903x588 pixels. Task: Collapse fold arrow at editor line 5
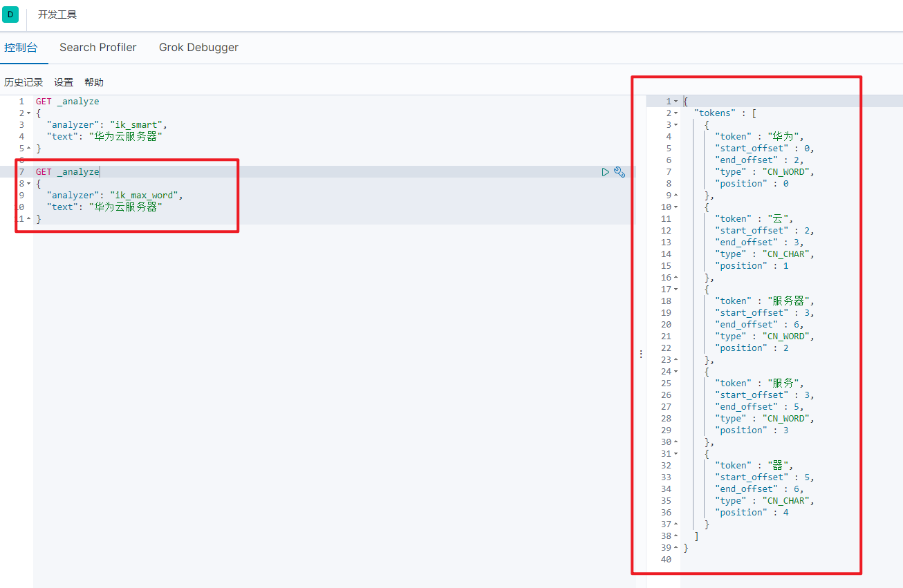(x=29, y=149)
